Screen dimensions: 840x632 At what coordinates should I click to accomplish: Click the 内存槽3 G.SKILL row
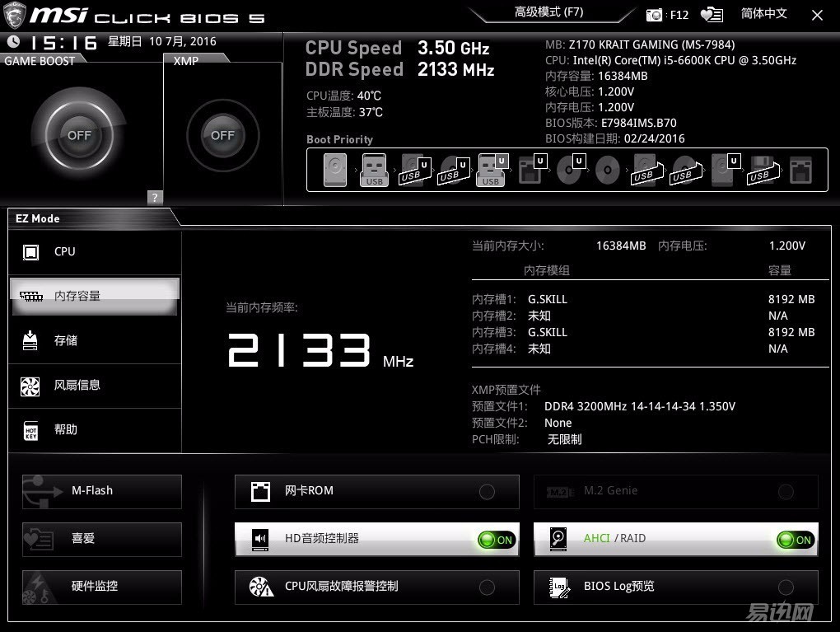tap(643, 332)
